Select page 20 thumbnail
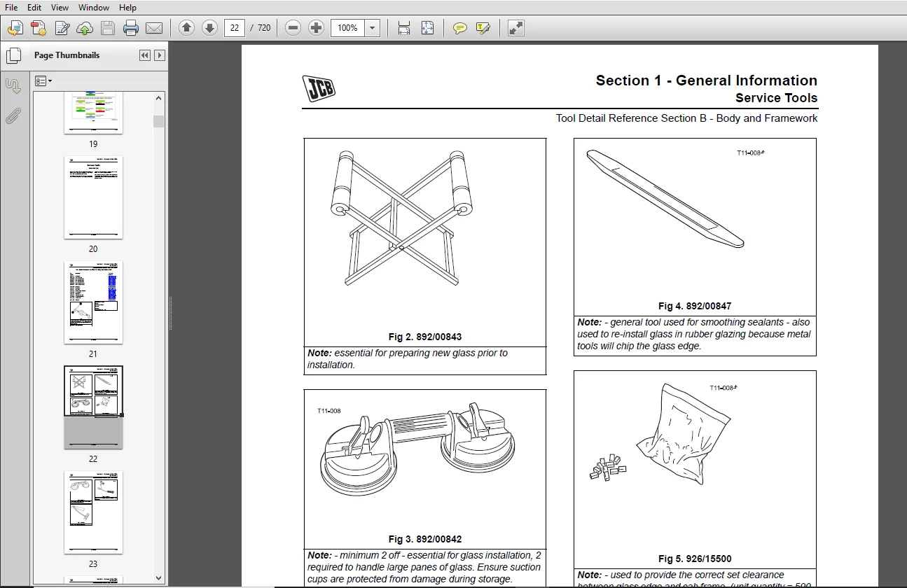The image size is (907, 588). coord(93,197)
